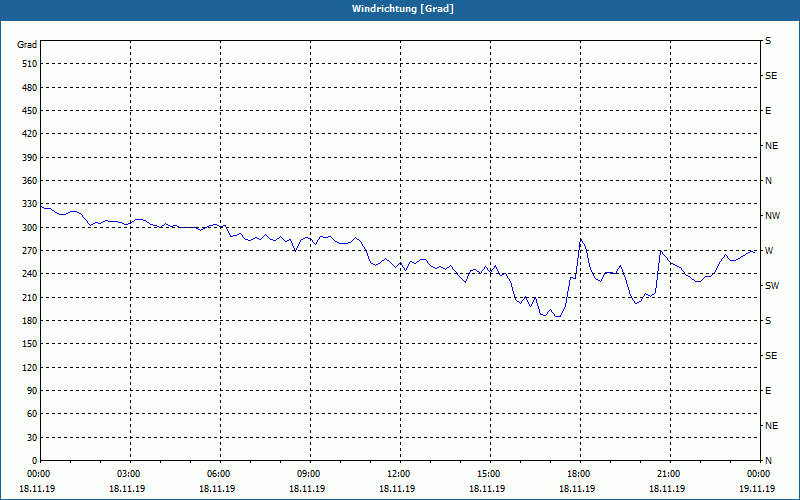
Task: Click the 300 degree axis label
Action: click(30, 228)
